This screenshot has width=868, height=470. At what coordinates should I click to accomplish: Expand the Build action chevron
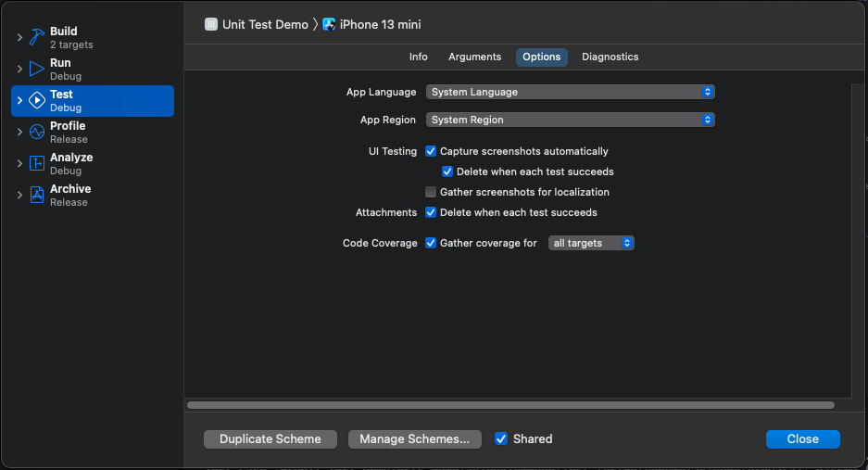click(19, 37)
